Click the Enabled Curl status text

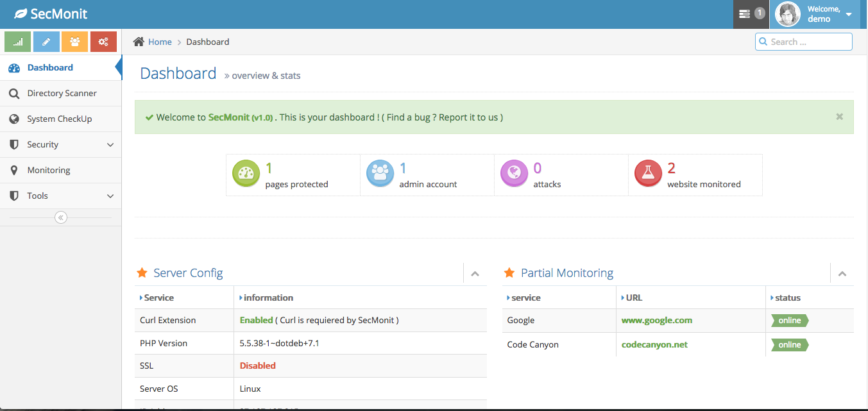[256, 320]
